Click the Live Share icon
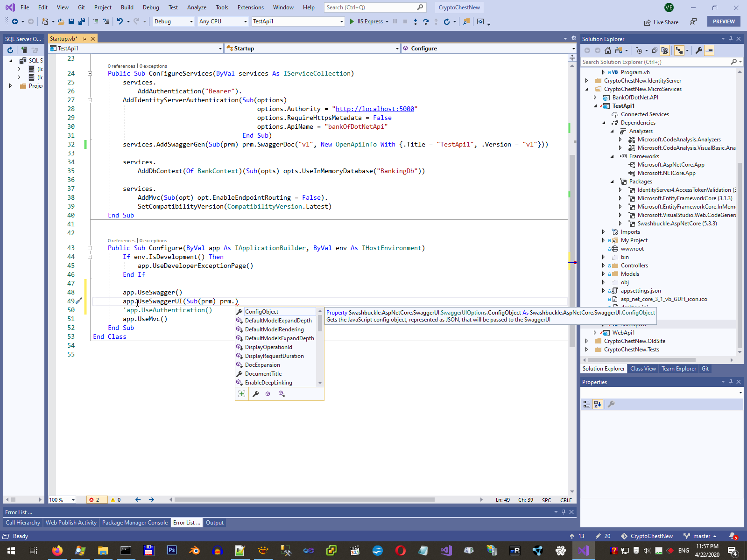Image resolution: width=747 pixels, height=560 pixels. pos(647,22)
